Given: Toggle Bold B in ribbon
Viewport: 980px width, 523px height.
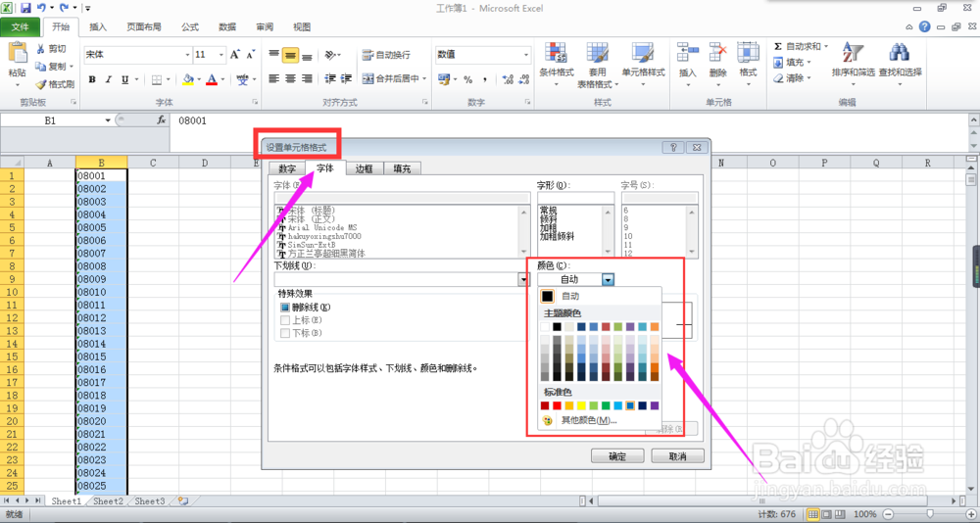Looking at the screenshot, I should coord(92,79).
